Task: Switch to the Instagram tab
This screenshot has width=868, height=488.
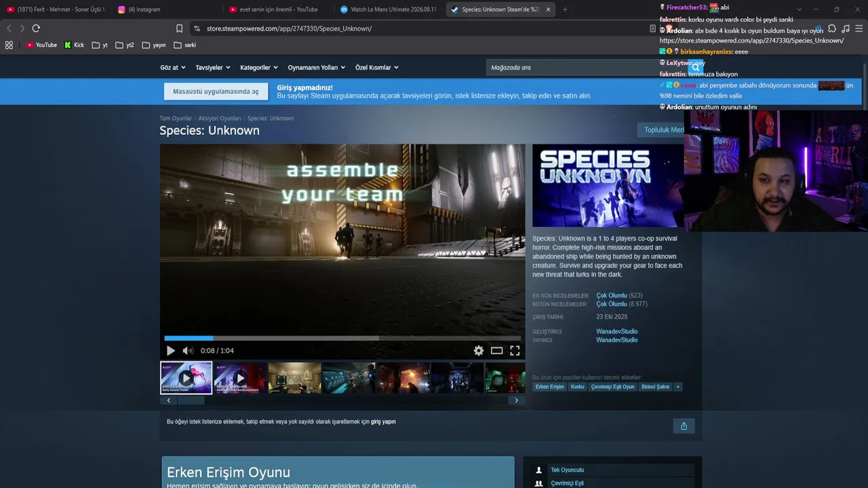Action: [x=166, y=9]
